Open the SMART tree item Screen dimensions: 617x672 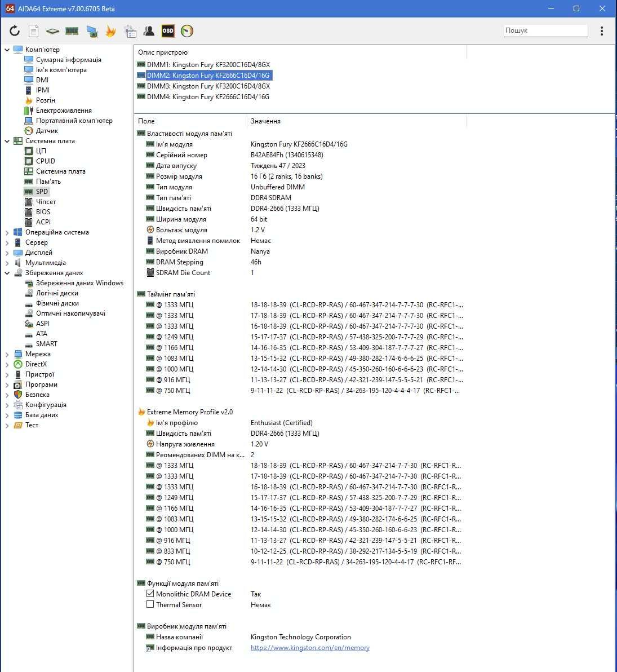[46, 344]
